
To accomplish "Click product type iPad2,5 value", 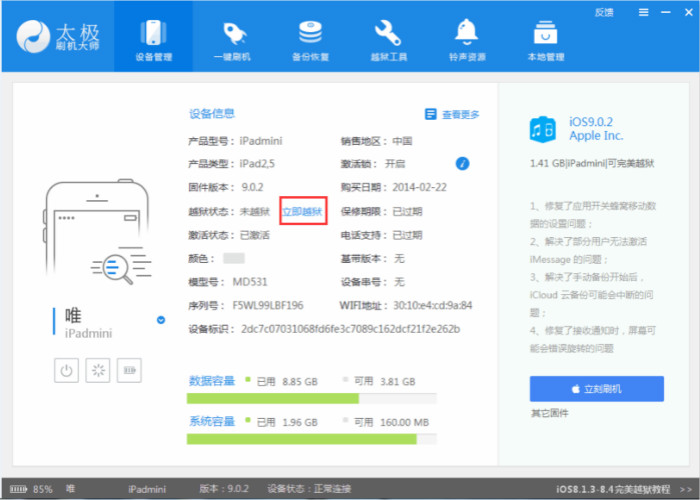I will pyautogui.click(x=257, y=164).
